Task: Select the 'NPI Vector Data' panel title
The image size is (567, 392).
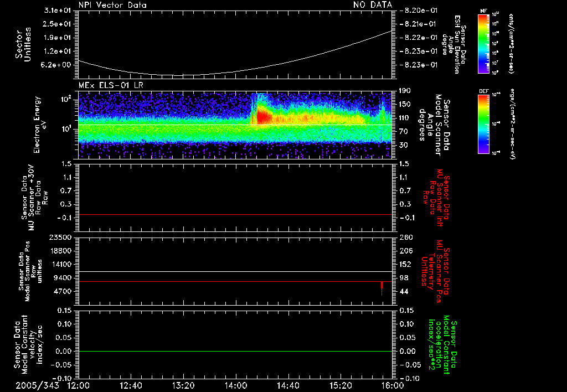Action: click(112, 5)
